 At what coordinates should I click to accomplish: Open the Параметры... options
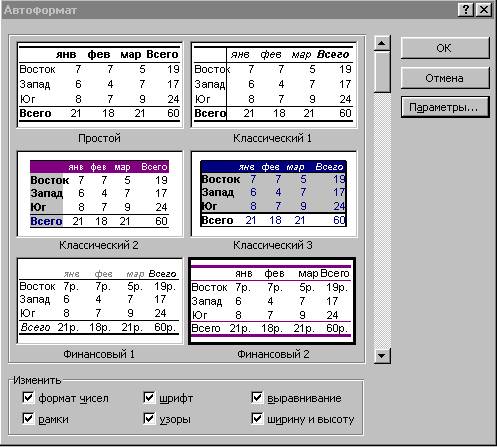coord(445,107)
